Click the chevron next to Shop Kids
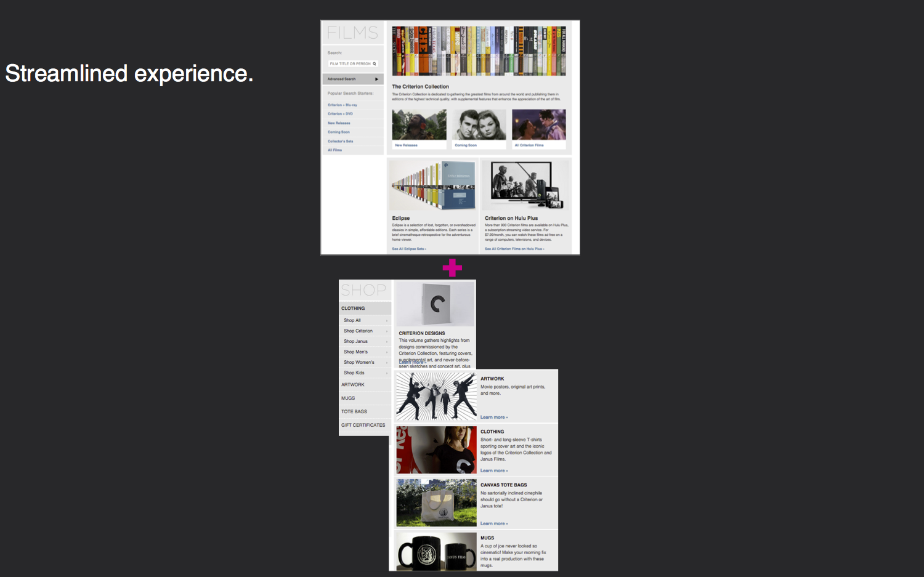The width and height of the screenshot is (924, 577). pos(387,373)
